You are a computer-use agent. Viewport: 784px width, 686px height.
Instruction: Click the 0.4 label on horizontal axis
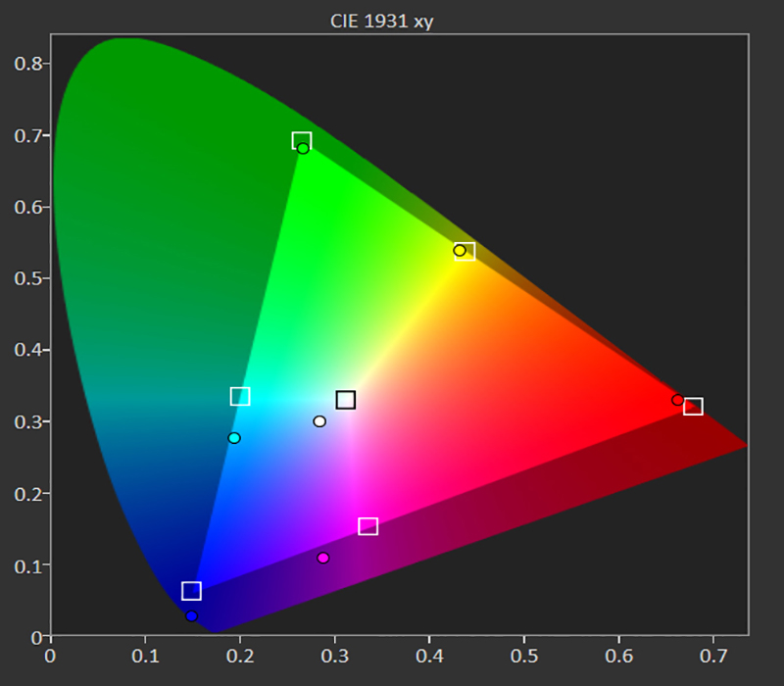point(429,656)
